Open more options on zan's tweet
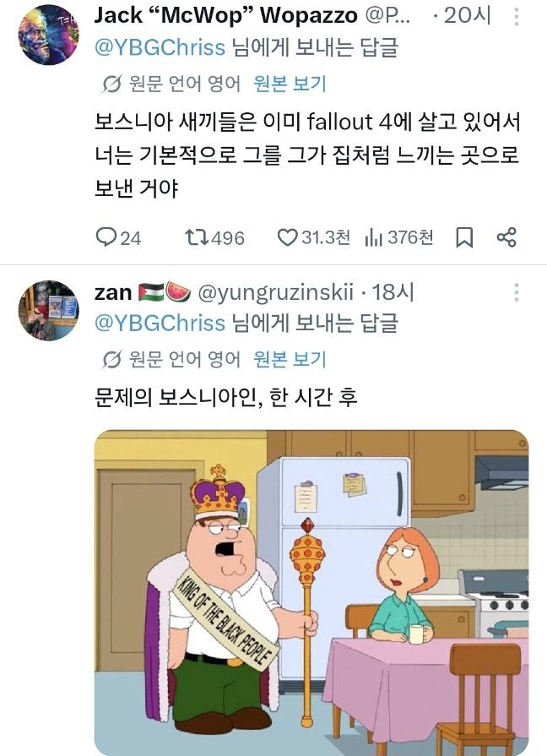547x756 pixels. tap(516, 292)
